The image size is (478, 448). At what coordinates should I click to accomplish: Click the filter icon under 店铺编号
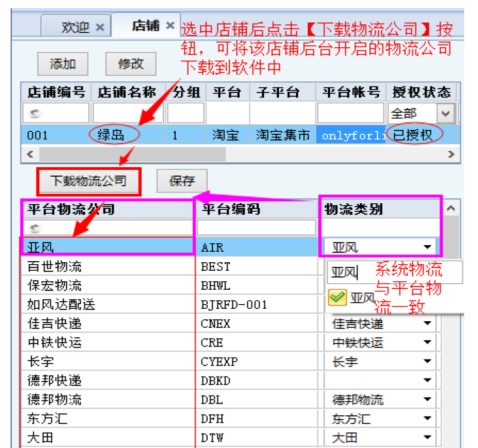coord(34,114)
